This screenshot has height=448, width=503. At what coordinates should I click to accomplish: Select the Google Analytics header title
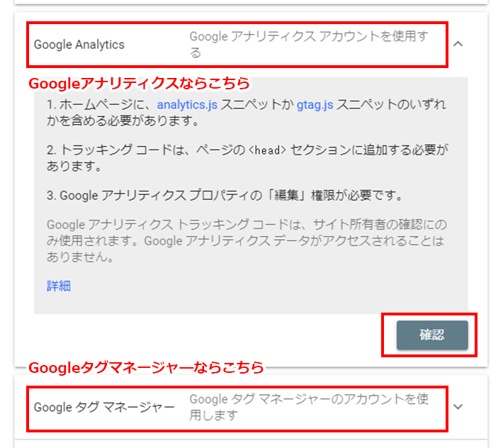click(79, 45)
